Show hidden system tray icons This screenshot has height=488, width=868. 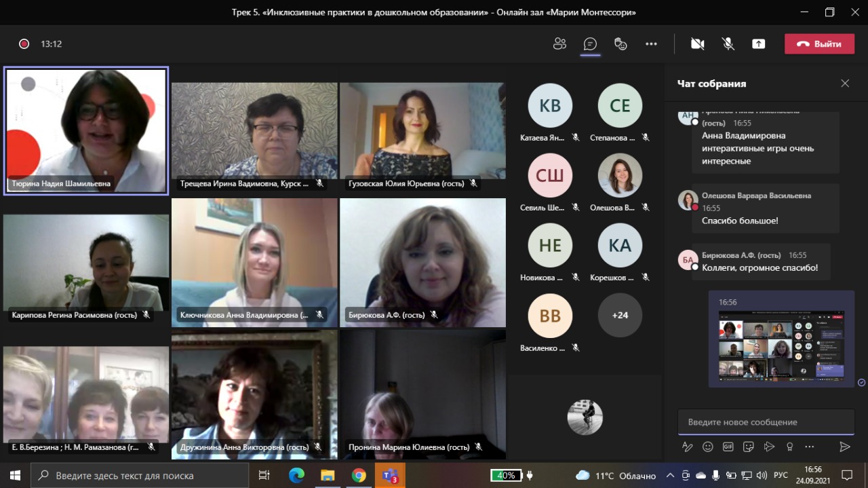coord(670,475)
